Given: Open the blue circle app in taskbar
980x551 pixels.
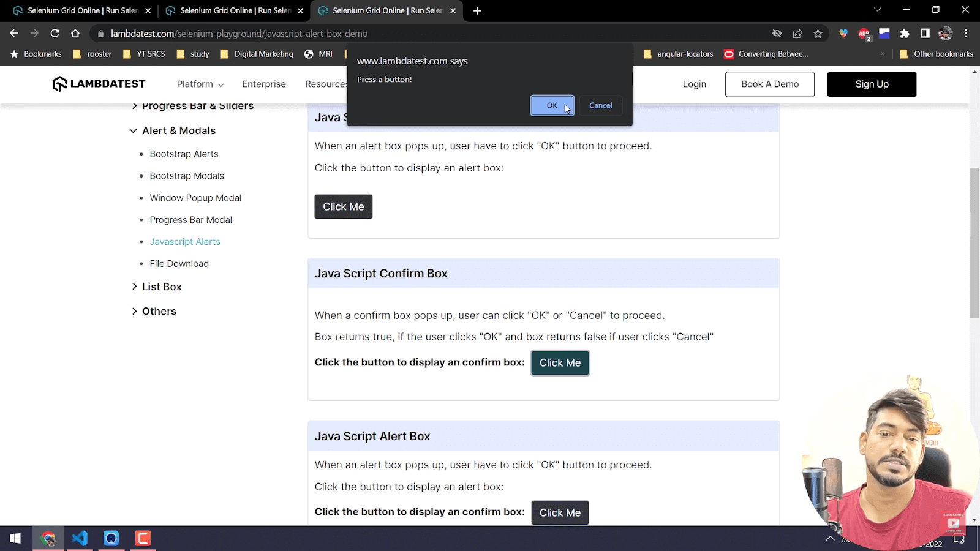Looking at the screenshot, I should coord(111,538).
